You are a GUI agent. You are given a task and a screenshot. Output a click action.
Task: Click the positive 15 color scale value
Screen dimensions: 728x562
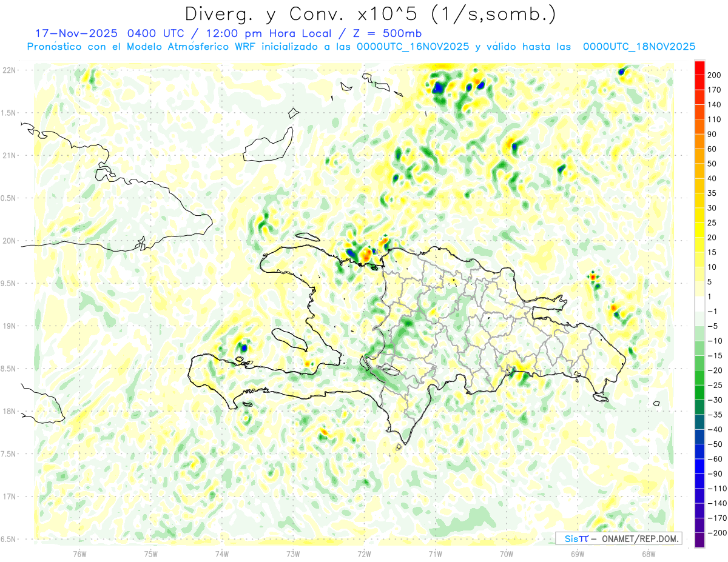713,252
